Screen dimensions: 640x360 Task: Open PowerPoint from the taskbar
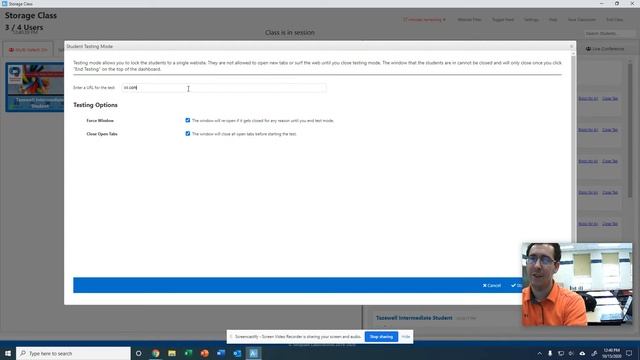(204, 353)
